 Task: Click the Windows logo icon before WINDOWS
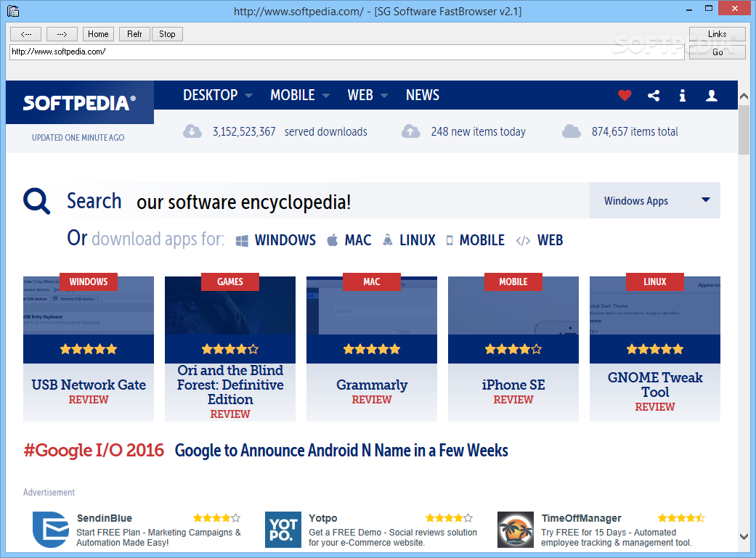pyautogui.click(x=242, y=240)
